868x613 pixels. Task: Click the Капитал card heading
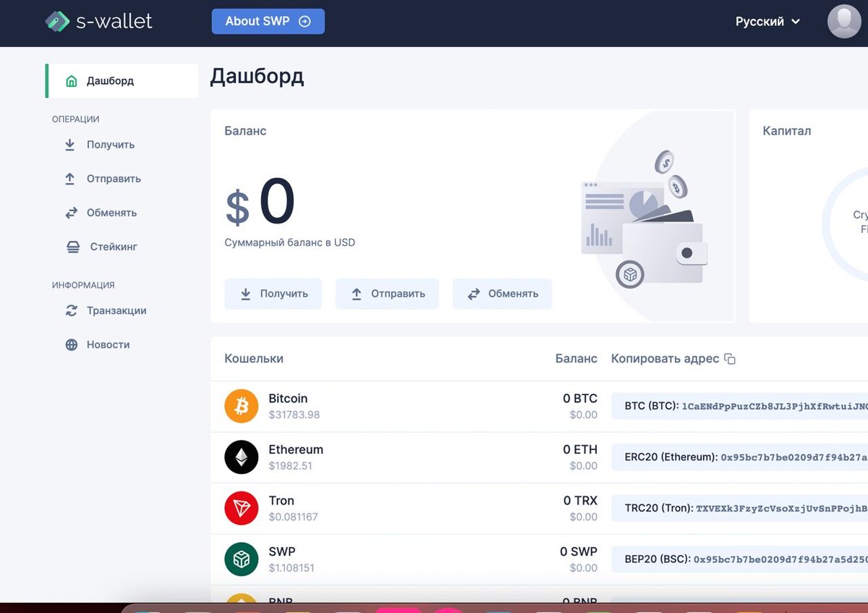pyautogui.click(x=787, y=131)
